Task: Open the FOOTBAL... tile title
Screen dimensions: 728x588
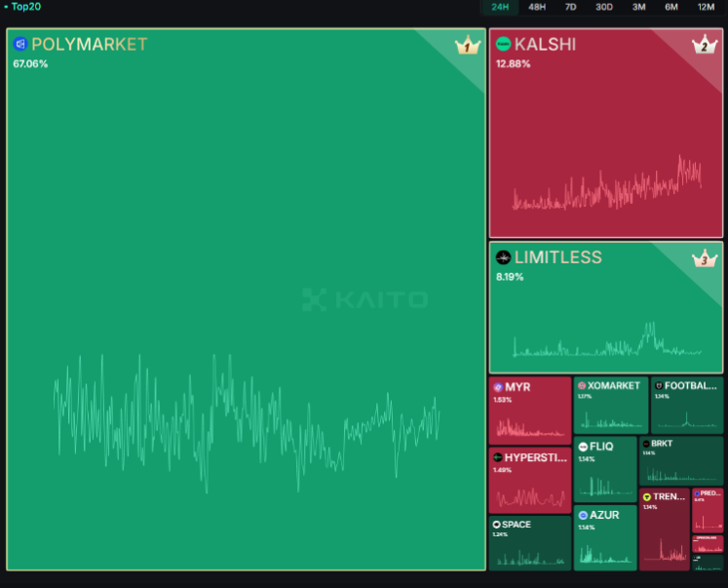Action: click(x=690, y=386)
